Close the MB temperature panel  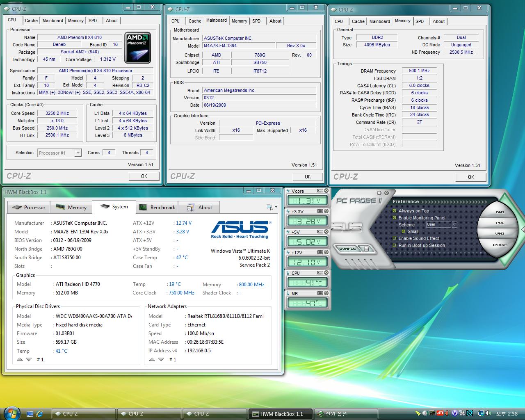326,293
